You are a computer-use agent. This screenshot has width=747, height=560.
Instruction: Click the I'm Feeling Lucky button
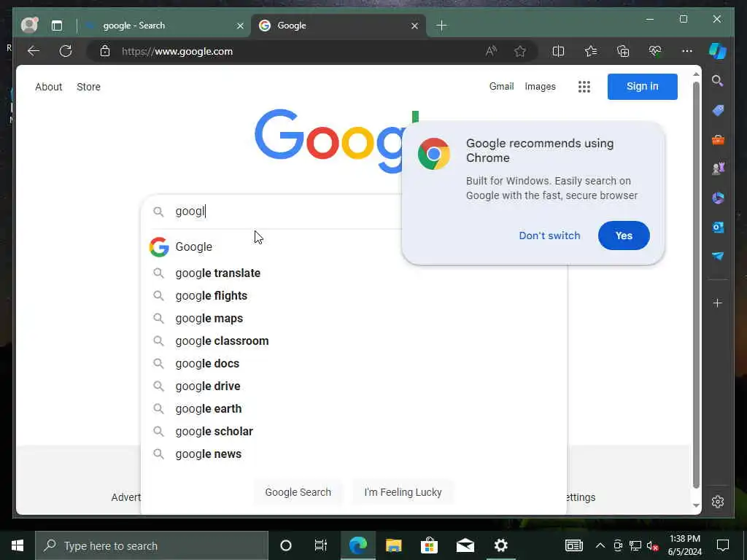(x=403, y=492)
